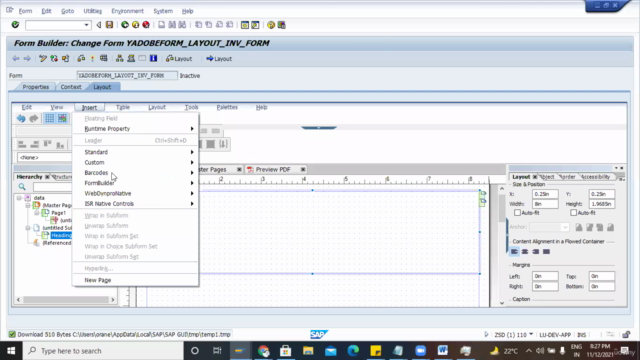640x360 pixels.
Task: Click the Show Grid icon in designer toolbar
Action: click(49, 118)
